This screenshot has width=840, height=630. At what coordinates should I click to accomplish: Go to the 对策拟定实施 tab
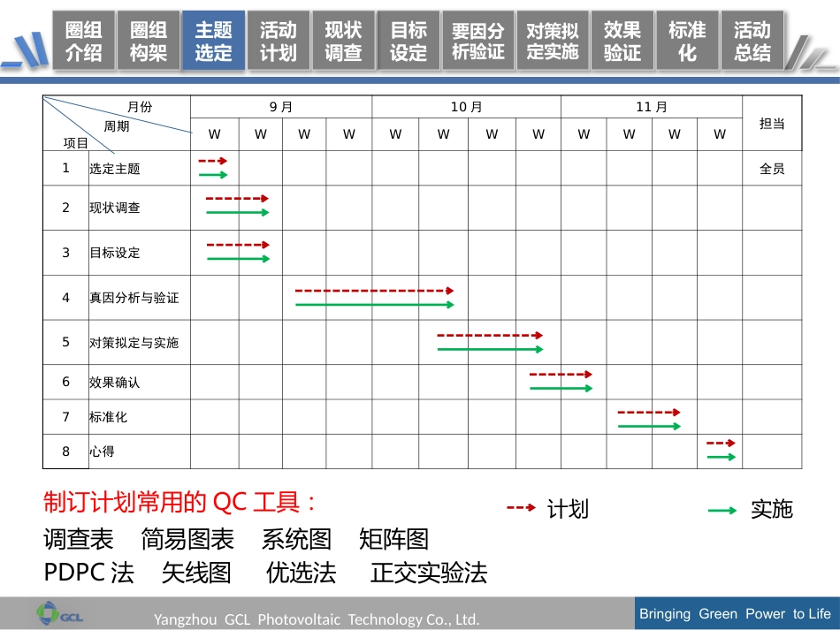pyautogui.click(x=553, y=41)
